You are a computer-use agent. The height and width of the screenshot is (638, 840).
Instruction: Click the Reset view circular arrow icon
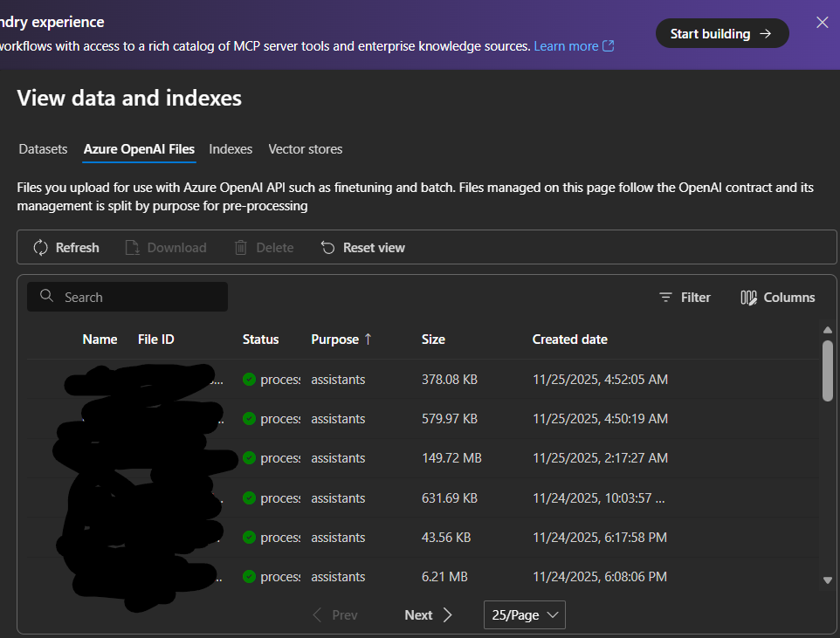pos(327,248)
